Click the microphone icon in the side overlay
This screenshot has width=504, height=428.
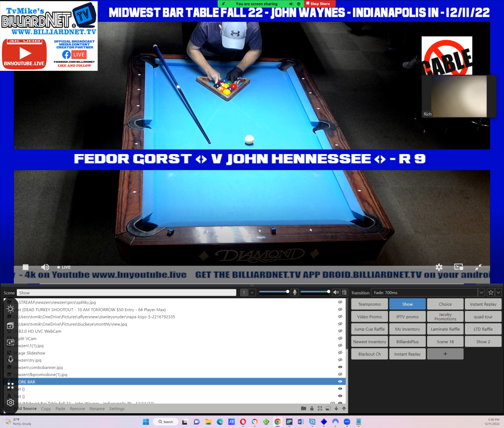[10, 359]
